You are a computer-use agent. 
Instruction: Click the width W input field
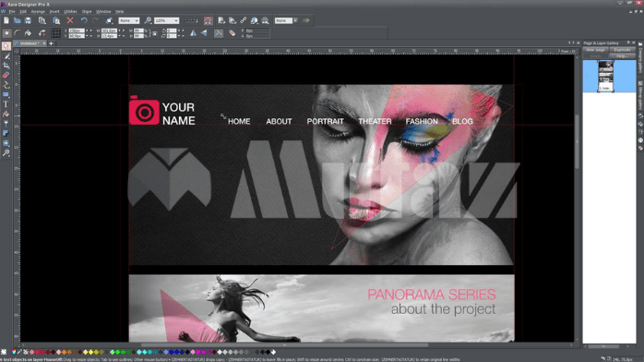tap(109, 30)
